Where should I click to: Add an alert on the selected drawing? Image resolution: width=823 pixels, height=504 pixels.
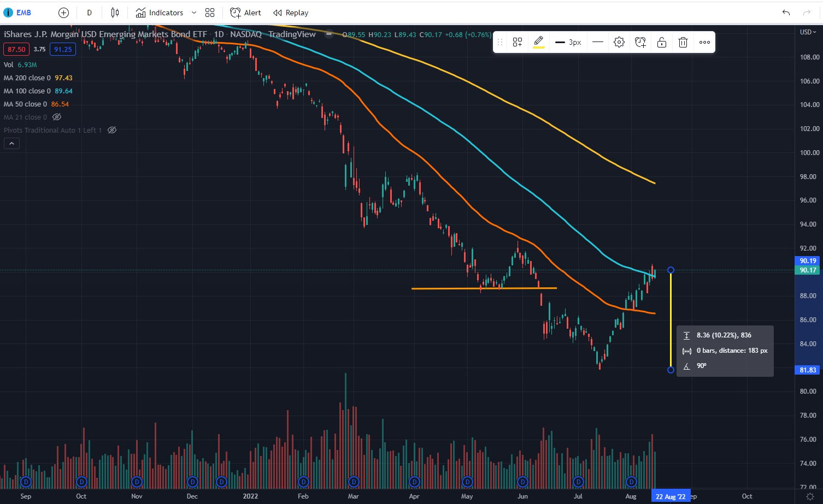tap(640, 42)
